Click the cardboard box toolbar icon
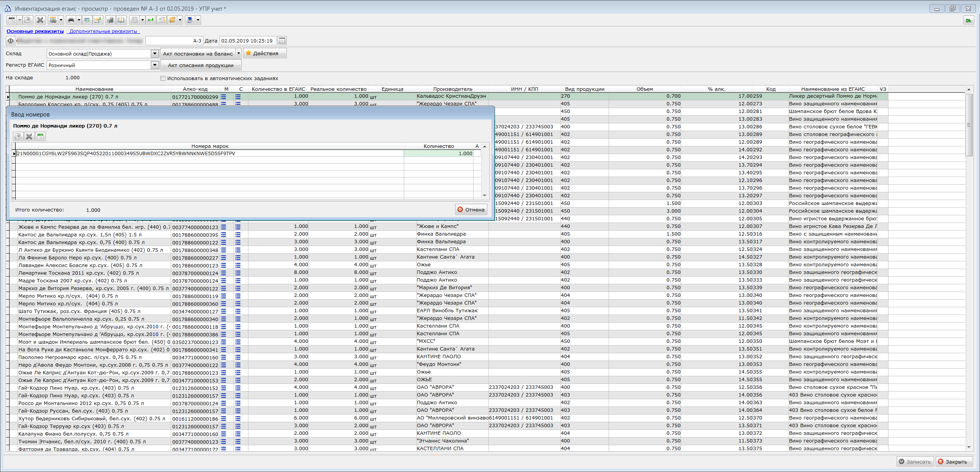The image size is (980, 472). tap(172, 20)
